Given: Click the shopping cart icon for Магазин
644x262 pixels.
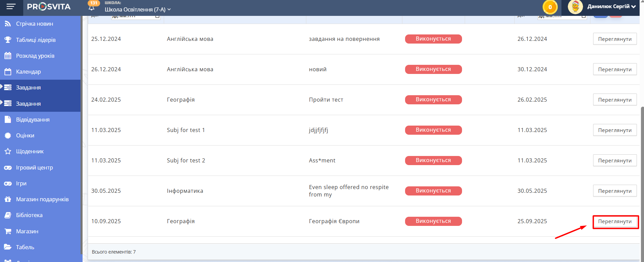Looking at the screenshot, I should [8, 231].
